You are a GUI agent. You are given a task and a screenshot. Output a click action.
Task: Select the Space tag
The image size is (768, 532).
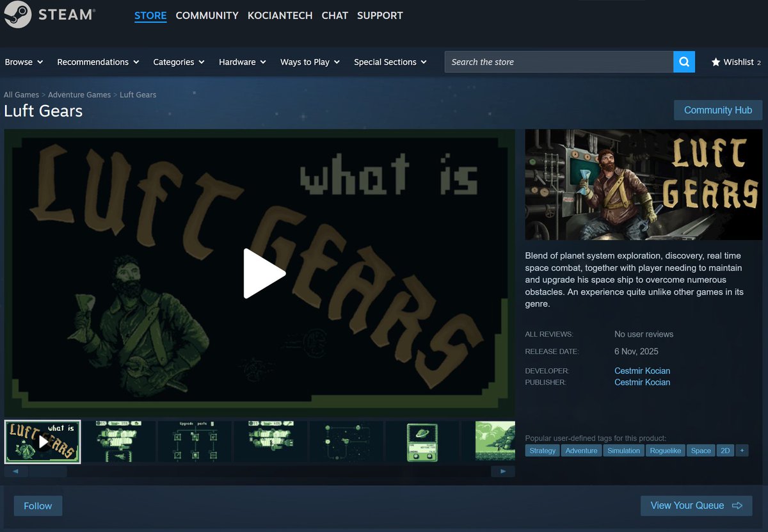[701, 451]
